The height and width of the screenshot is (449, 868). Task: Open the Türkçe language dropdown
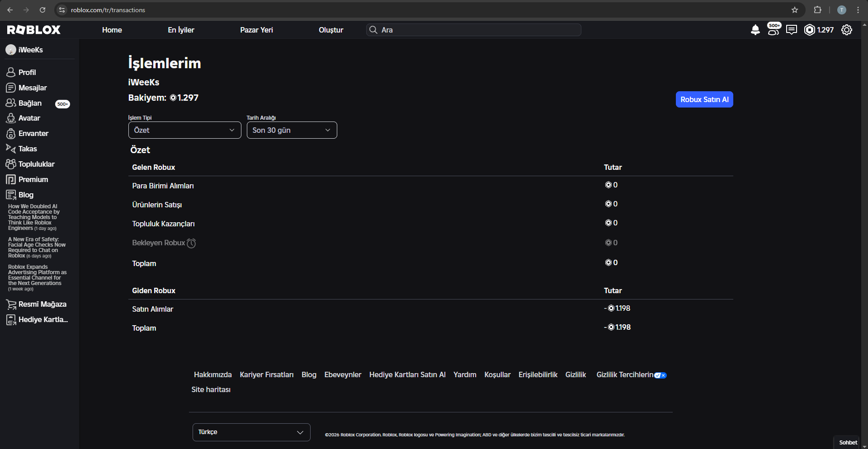251,432
